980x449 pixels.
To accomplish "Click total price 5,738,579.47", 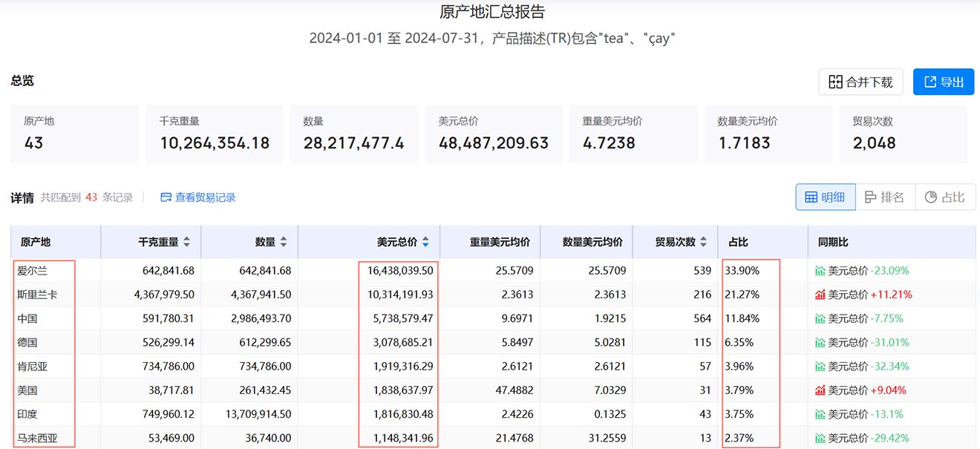I will point(403,318).
